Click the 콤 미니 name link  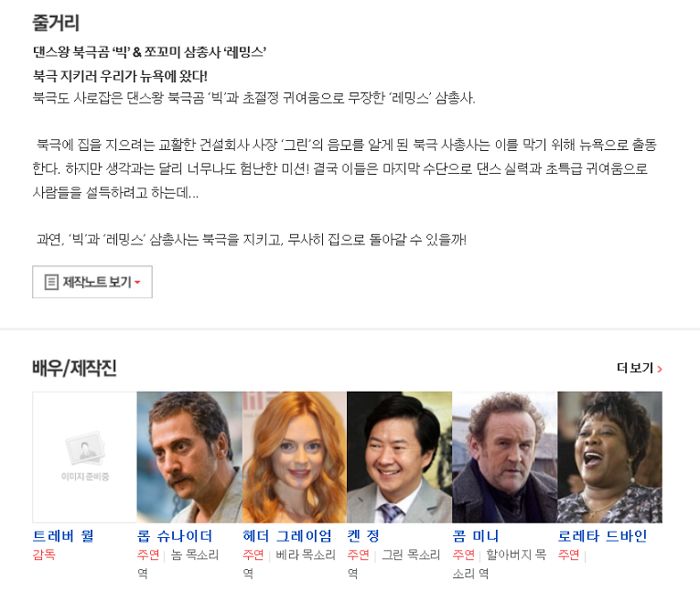(x=476, y=536)
